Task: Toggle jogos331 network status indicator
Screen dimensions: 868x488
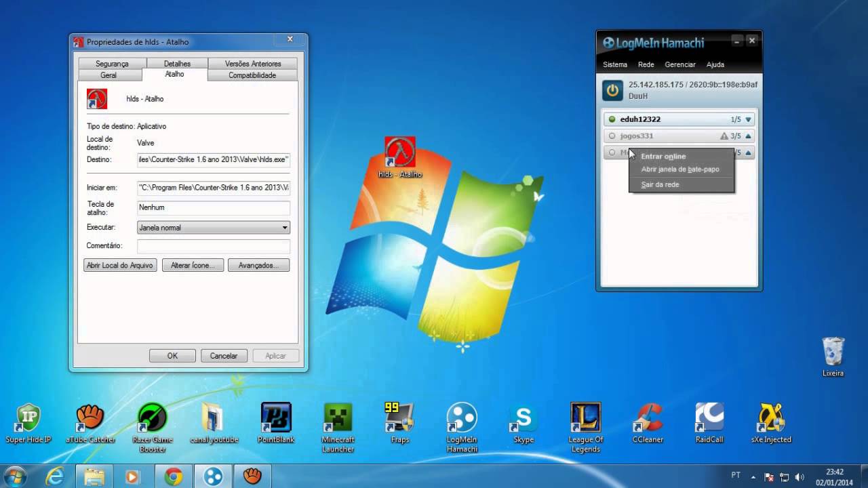Action: coord(612,136)
